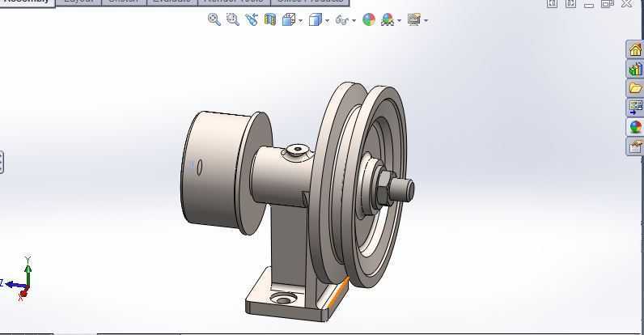This screenshot has width=644, height=335.
Task: Select the oil cup on the bracket
Action: 298,150
